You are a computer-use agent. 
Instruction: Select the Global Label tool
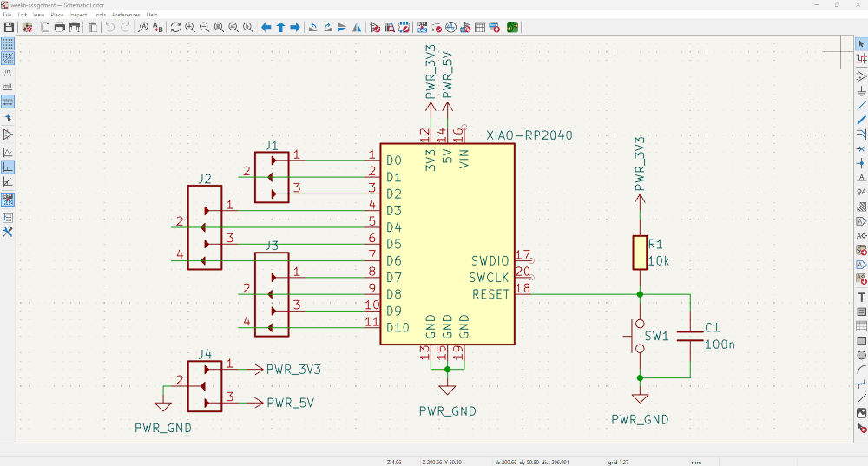[x=861, y=221]
